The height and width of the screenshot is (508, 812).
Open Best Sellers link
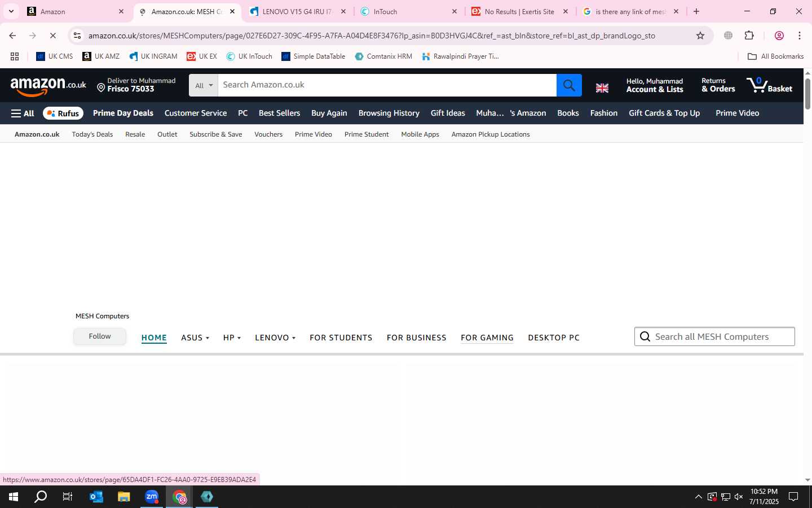click(279, 113)
